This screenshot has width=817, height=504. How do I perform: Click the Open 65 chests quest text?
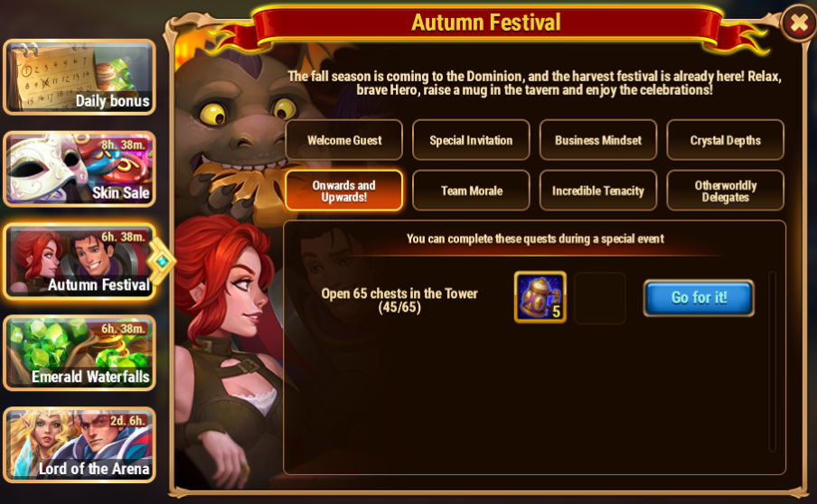pos(399,300)
